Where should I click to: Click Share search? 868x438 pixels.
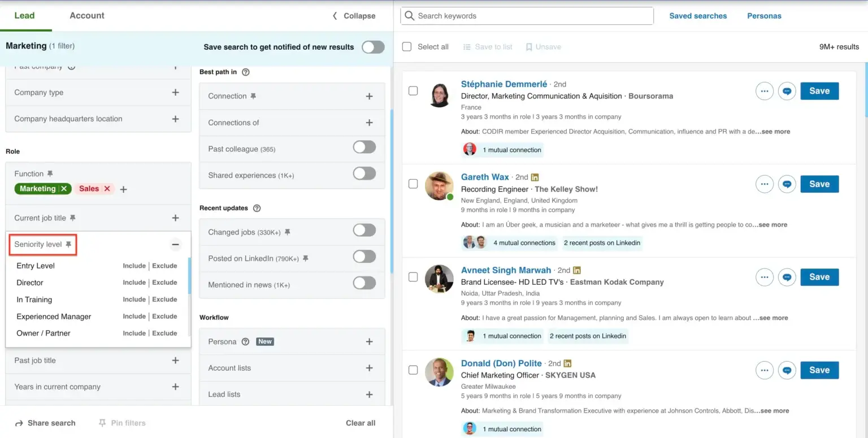(x=45, y=423)
